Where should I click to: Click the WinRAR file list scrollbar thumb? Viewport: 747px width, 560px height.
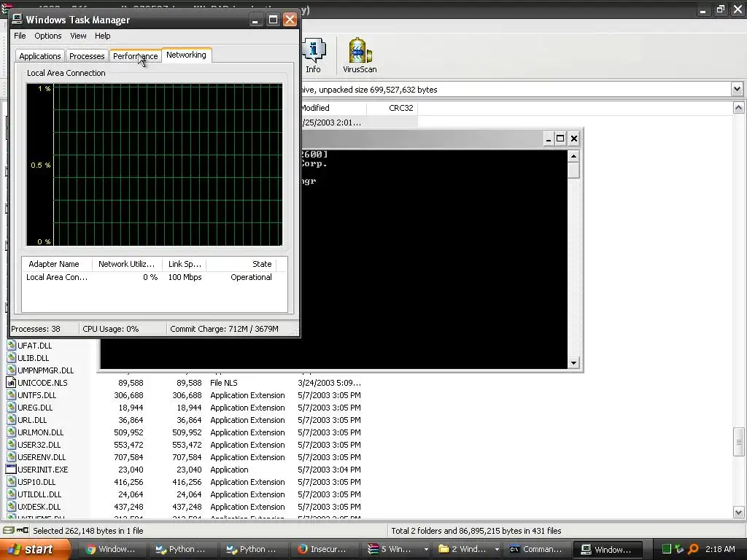738,442
